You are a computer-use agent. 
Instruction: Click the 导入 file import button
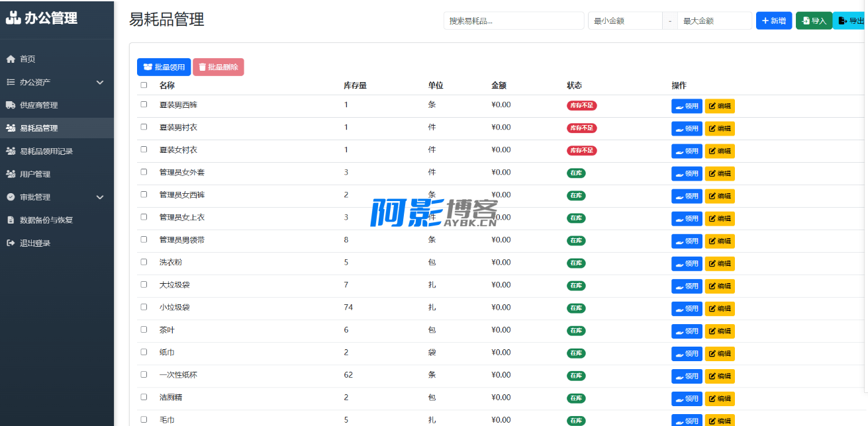814,21
